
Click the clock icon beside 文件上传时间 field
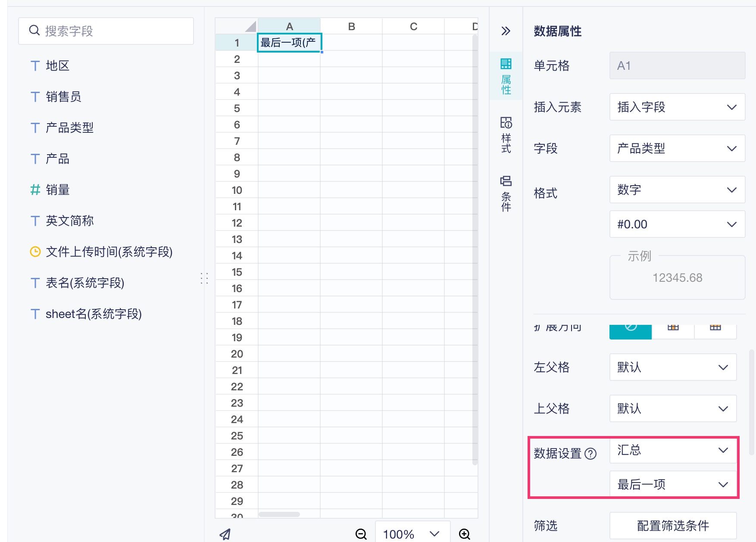tap(35, 252)
